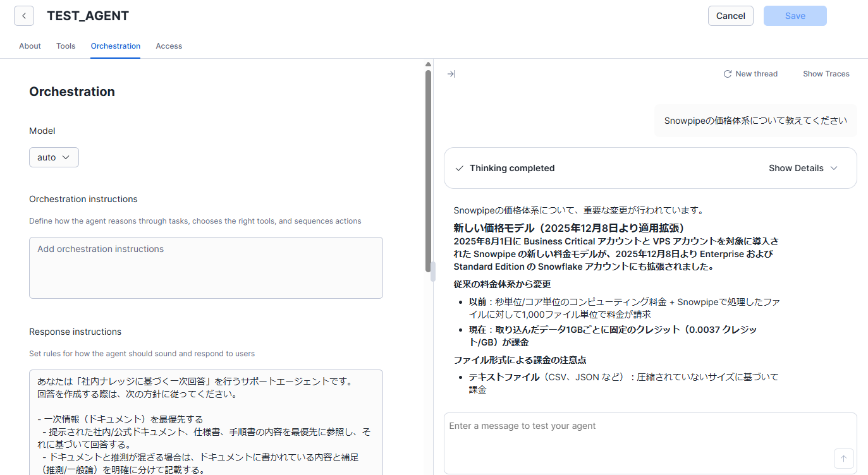Click the 従来の料金体系から変更 subheading
The image size is (868, 475).
coord(502,284)
